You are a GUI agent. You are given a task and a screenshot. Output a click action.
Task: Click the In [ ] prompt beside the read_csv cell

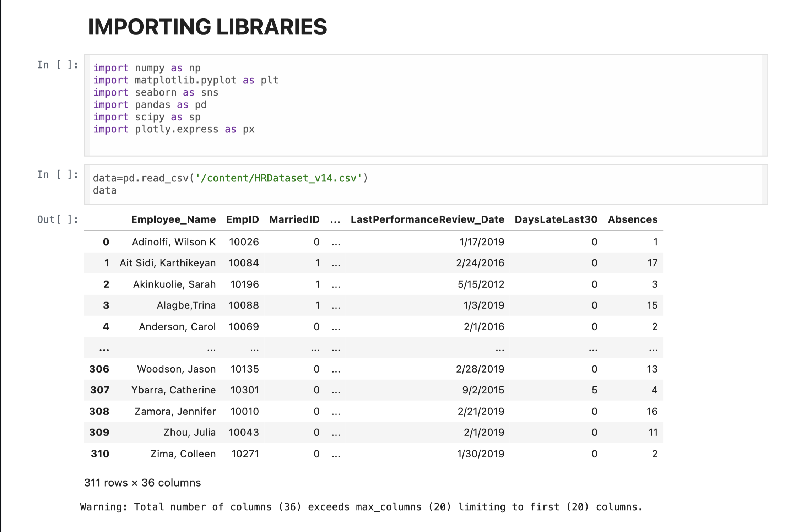pos(58,174)
